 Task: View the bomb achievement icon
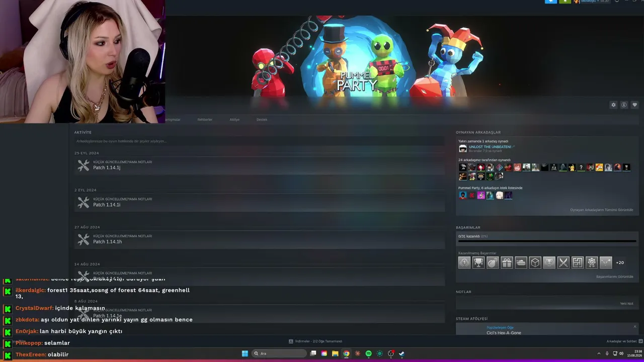[x=493, y=262]
